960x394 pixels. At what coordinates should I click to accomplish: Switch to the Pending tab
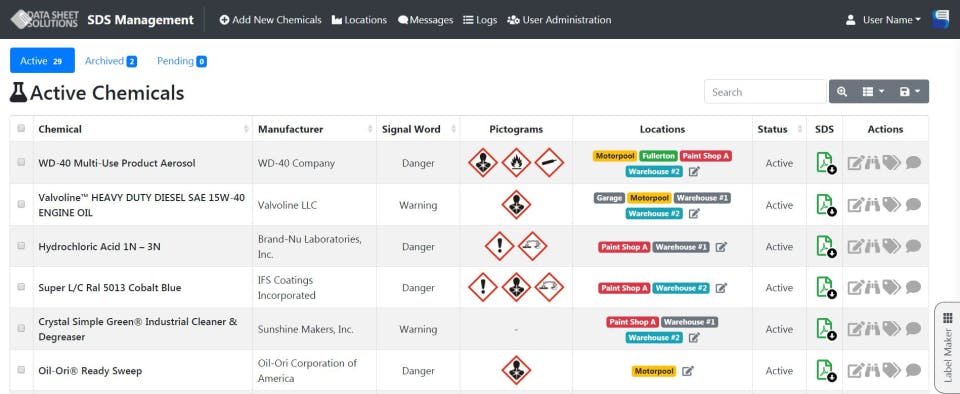[182, 61]
